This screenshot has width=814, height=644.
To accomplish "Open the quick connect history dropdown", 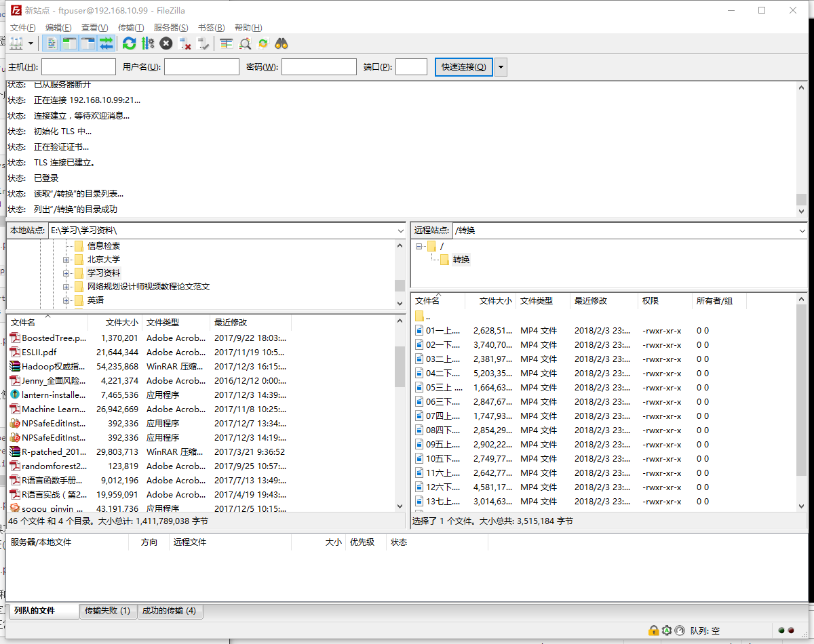I will pyautogui.click(x=501, y=67).
